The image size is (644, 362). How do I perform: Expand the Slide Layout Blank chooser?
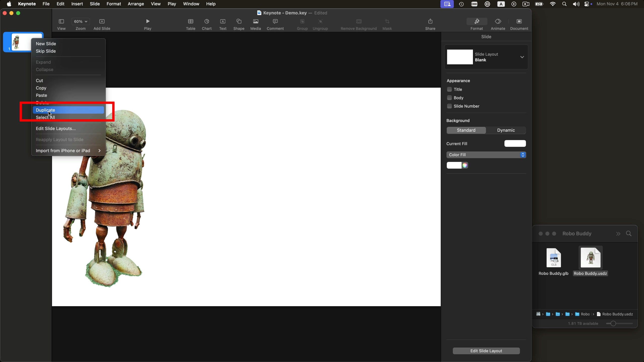point(522,57)
